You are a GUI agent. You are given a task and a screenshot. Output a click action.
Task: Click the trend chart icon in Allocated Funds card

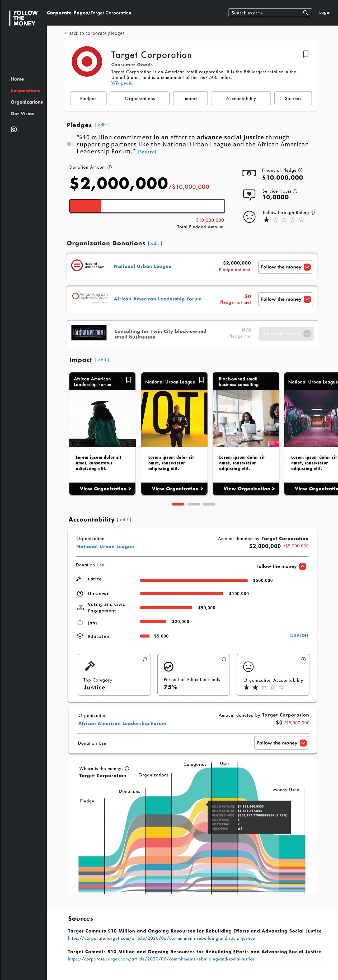[x=168, y=666]
